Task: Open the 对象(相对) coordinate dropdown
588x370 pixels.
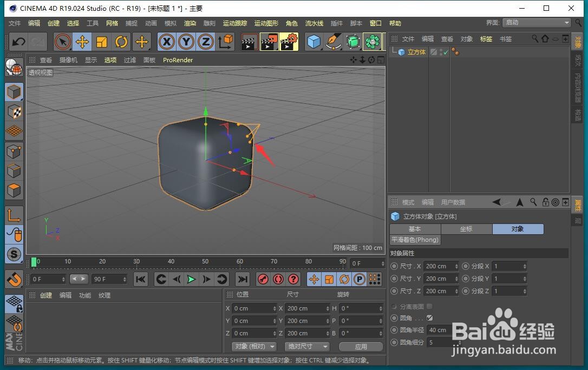Action: click(x=254, y=346)
